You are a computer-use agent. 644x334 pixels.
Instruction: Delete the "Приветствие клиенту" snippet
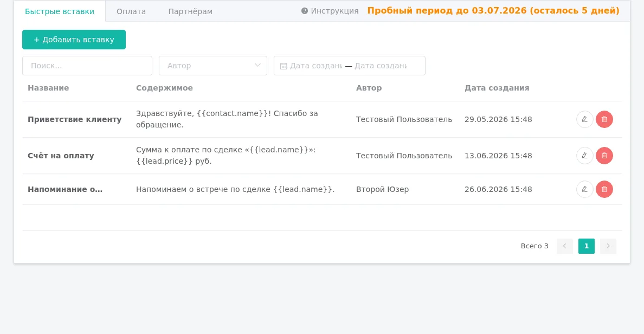coord(604,119)
